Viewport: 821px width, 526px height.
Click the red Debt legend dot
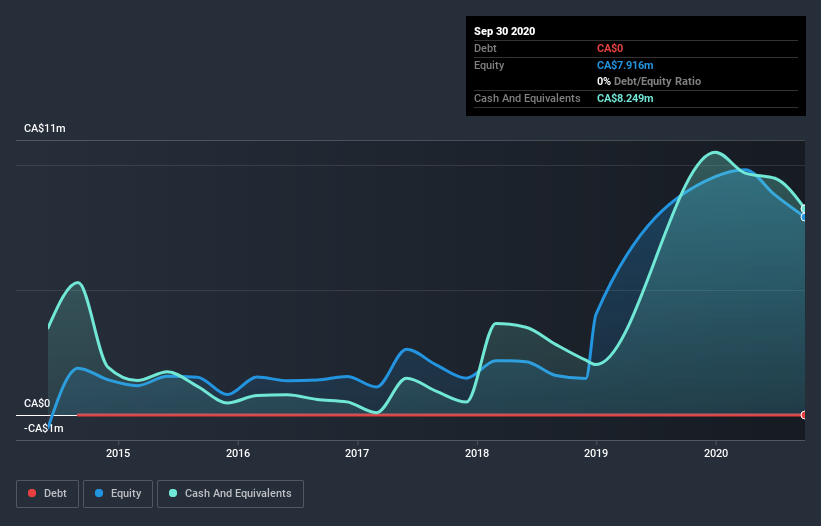(x=32, y=493)
